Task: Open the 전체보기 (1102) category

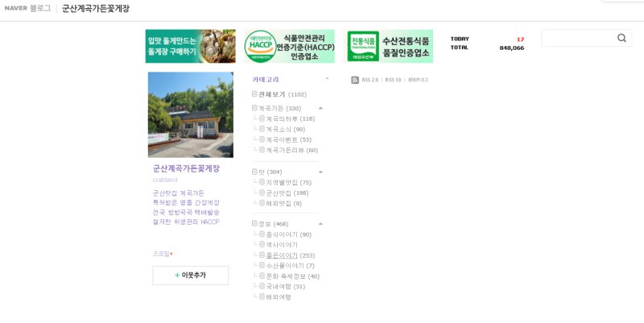Action: click(x=283, y=94)
